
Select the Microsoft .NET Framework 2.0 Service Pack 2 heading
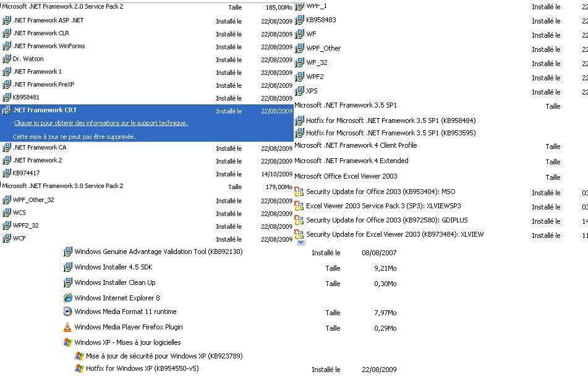pos(62,6)
